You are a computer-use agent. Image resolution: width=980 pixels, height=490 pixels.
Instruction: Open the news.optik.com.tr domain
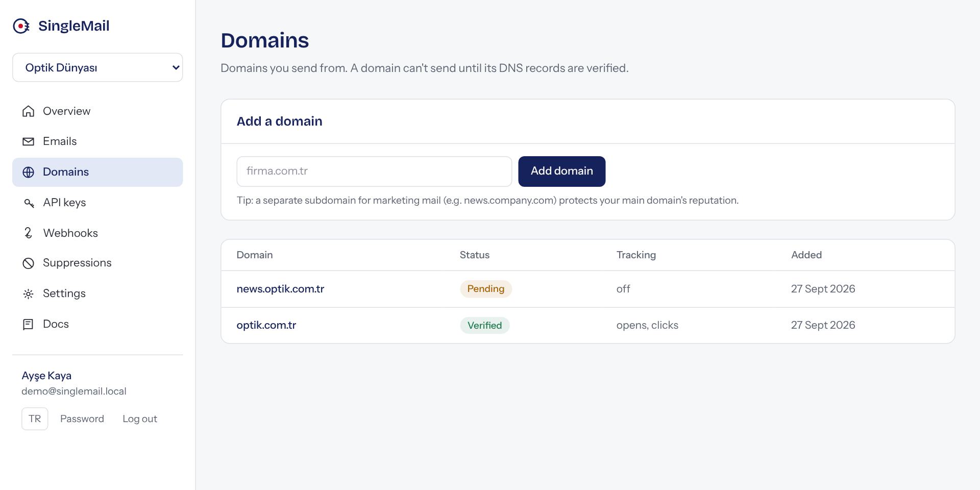coord(280,289)
